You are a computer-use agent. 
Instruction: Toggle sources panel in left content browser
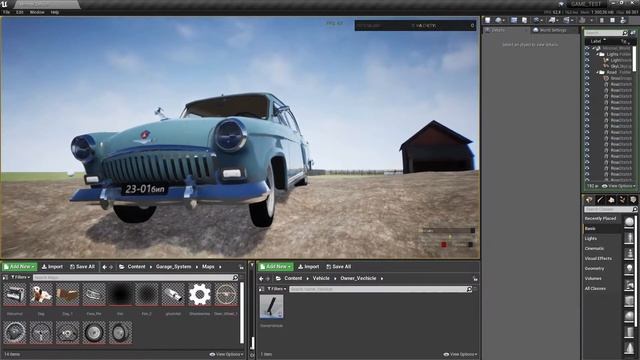point(5,278)
